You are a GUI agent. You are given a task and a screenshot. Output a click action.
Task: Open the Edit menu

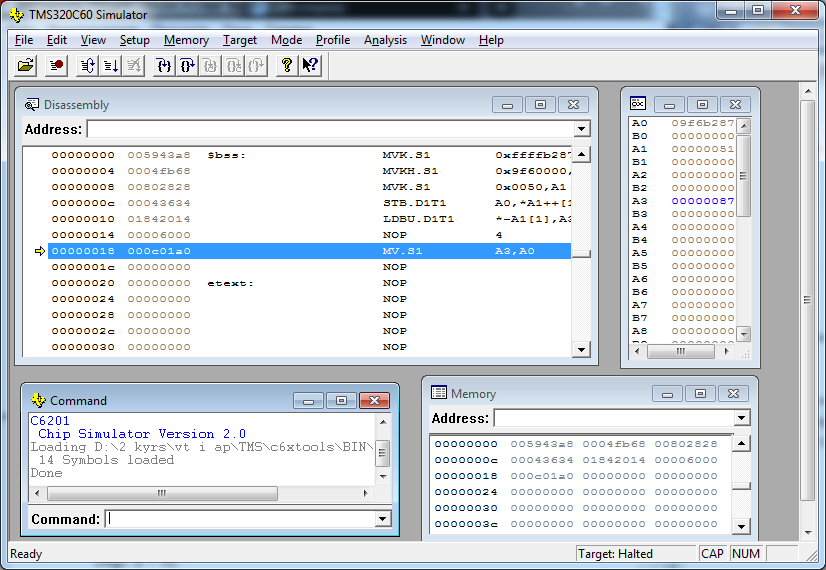coord(56,40)
